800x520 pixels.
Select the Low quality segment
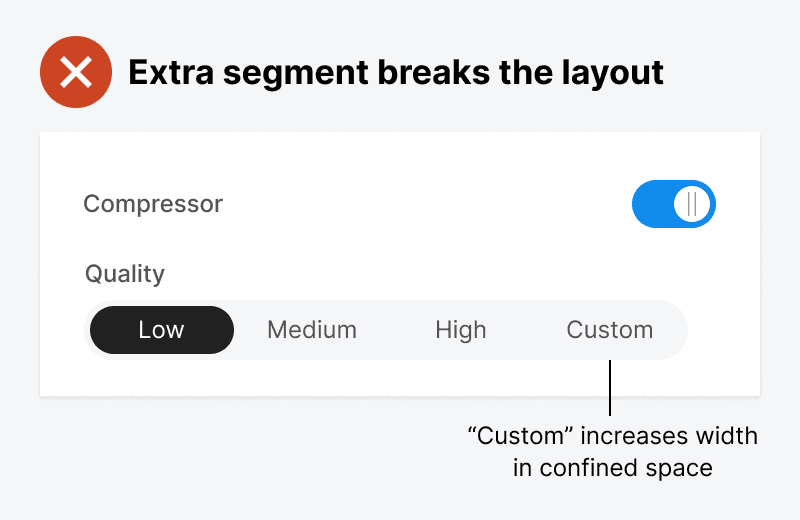161,330
